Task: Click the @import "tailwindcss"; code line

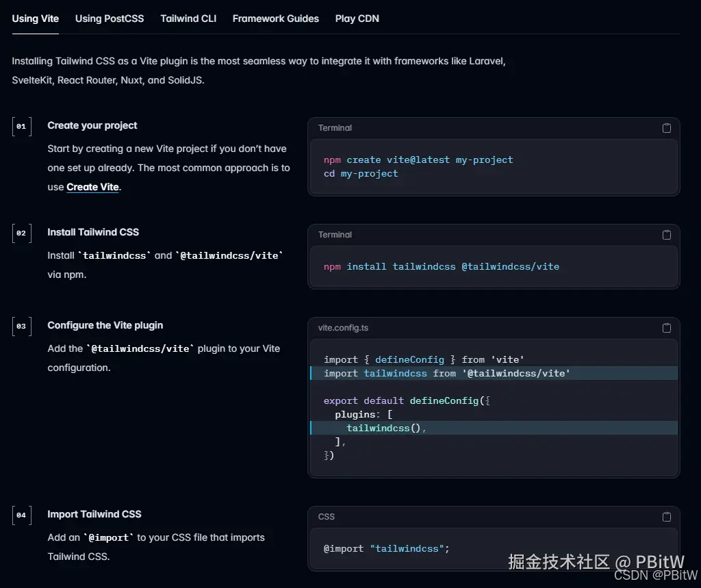Action: (x=387, y=549)
